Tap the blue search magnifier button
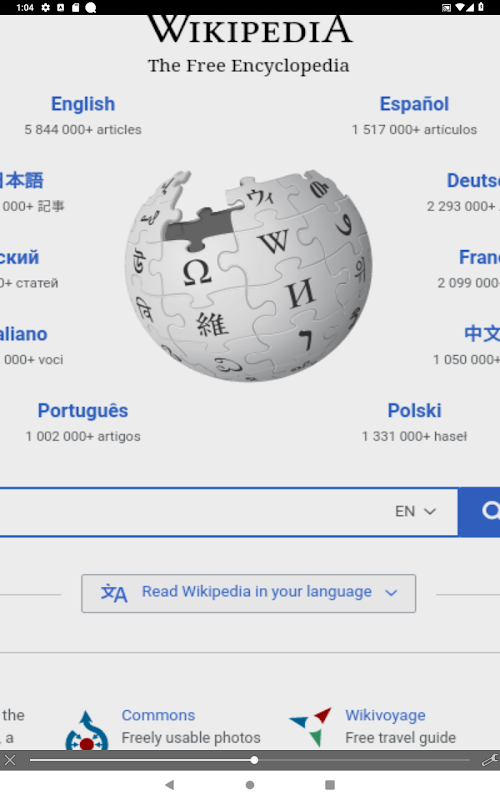This screenshot has width=500, height=800. (479, 512)
